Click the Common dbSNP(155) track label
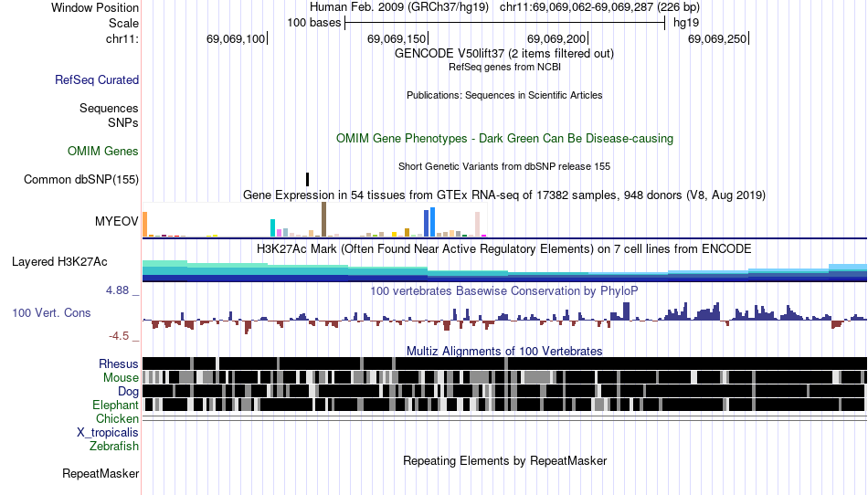 81,179
